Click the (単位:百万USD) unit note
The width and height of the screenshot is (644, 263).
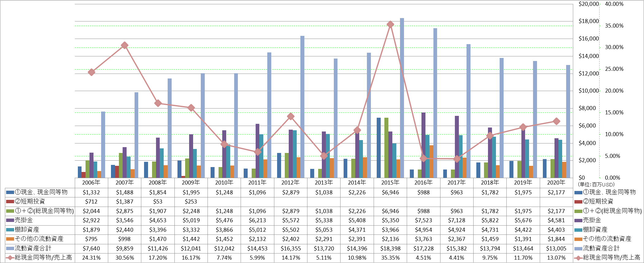tap(596, 185)
